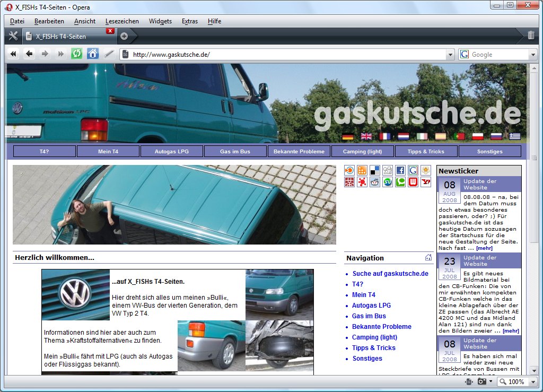Open the closed tabs trash icon
Viewport: 543px width, 392px height.
(x=531, y=36)
